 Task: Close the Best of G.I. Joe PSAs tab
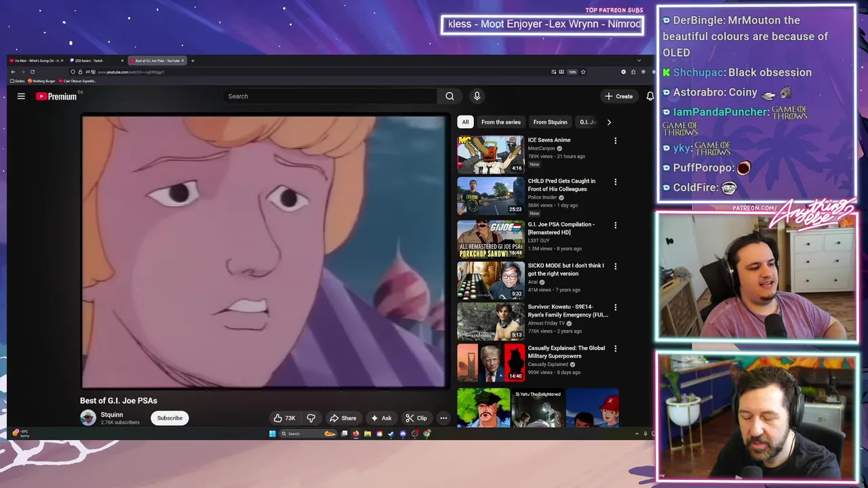click(182, 60)
